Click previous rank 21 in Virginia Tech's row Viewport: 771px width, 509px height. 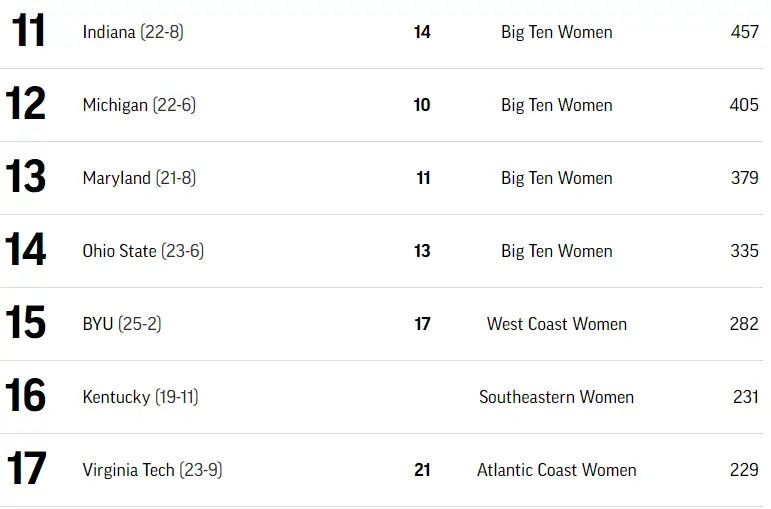(422, 470)
